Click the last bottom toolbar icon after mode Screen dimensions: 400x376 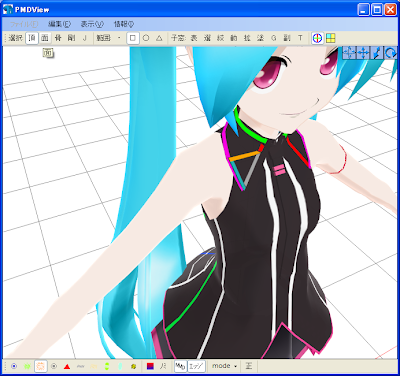(249, 366)
